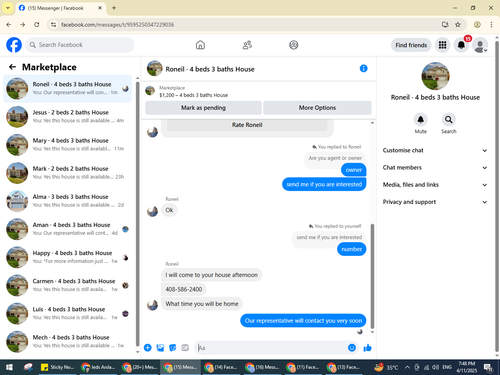Open the emoji picker in message box

[x=352, y=348]
